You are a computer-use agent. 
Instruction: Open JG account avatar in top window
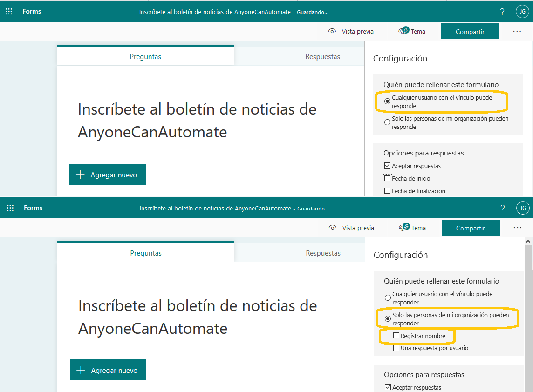point(522,11)
